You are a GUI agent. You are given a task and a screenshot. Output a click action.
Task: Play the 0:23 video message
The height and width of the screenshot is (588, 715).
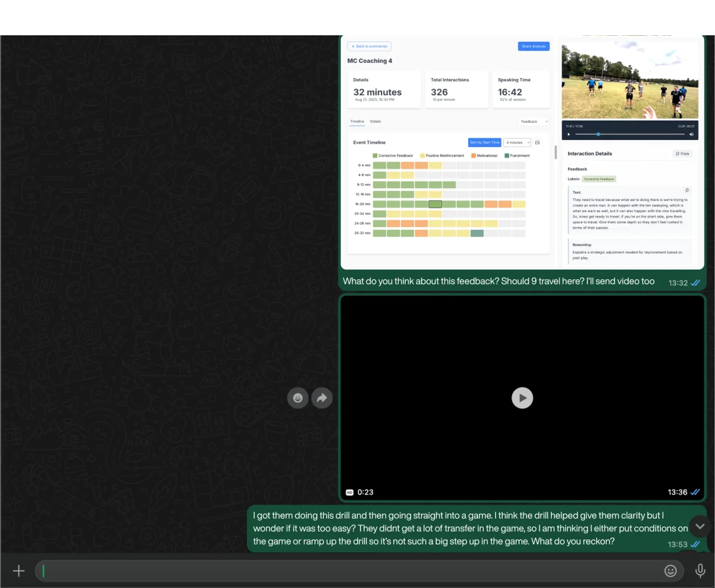pyautogui.click(x=522, y=398)
